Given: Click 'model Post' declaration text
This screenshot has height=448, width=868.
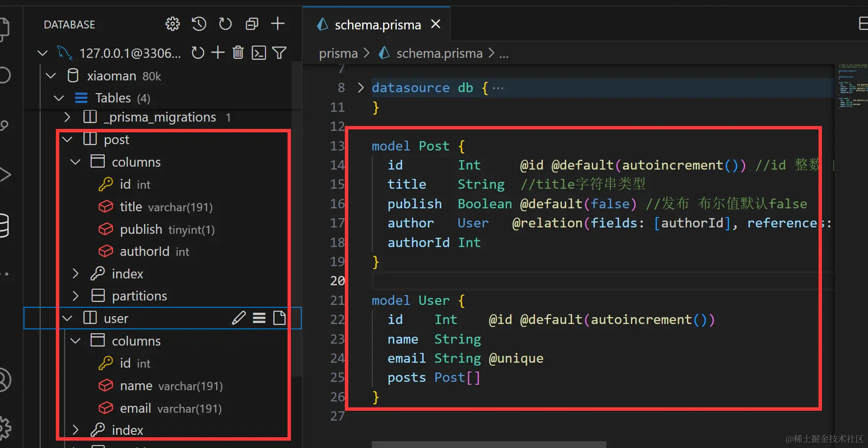Looking at the screenshot, I should 410,146.
